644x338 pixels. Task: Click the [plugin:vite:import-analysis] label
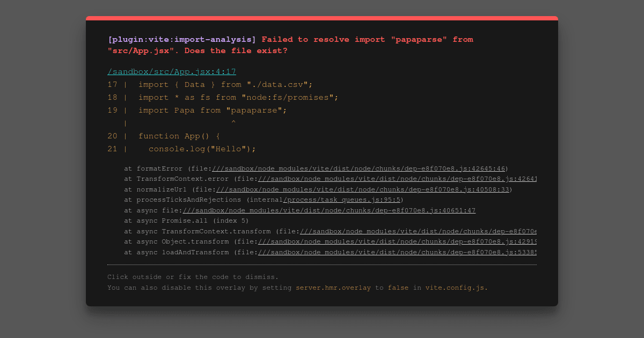coord(182,40)
